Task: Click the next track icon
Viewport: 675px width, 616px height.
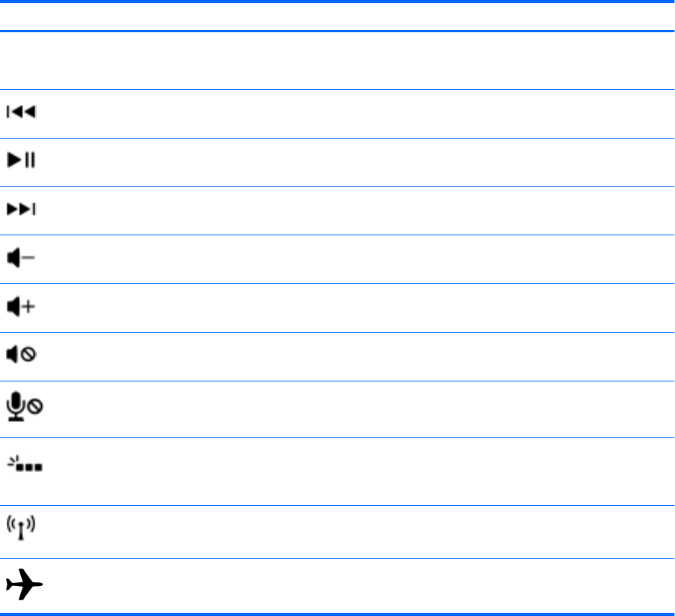Action: click(x=21, y=211)
